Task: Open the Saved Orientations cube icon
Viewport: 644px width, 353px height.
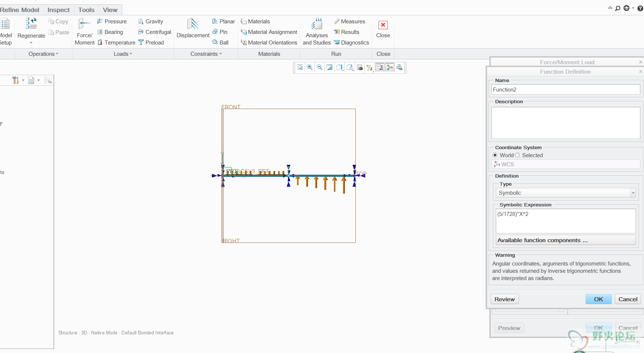Action: tap(350, 67)
